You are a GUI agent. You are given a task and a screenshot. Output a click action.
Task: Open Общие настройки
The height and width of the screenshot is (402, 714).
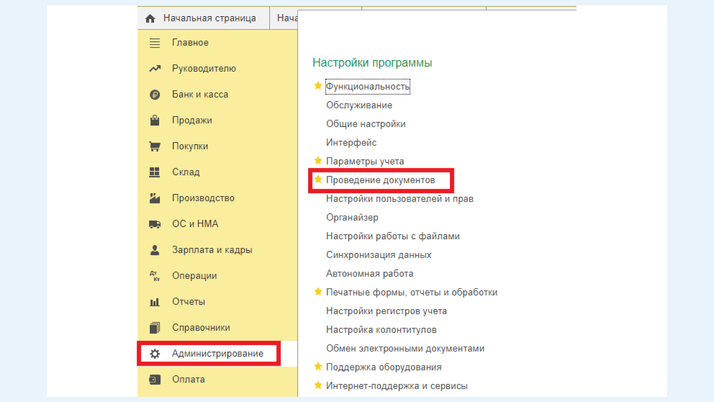366,124
